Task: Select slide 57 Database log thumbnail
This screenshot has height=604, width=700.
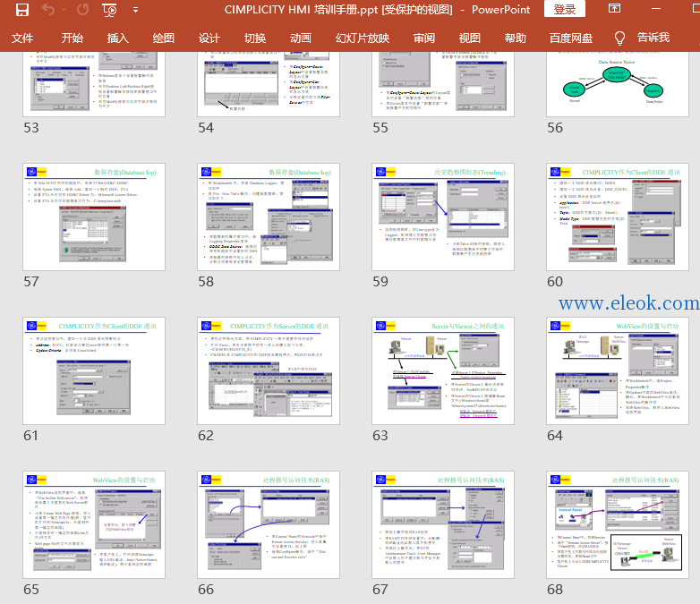Action: pyautogui.click(x=94, y=217)
